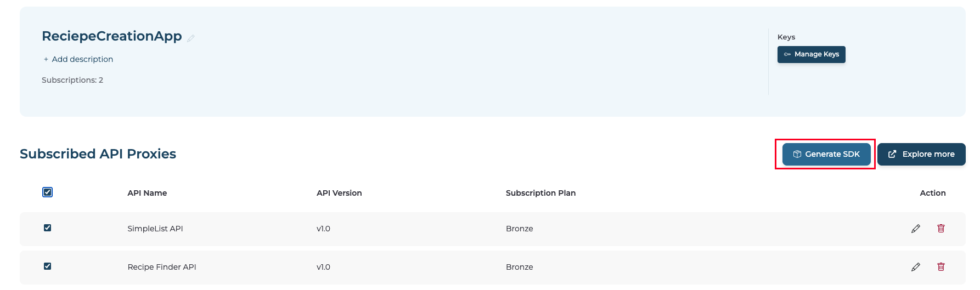Screen dimensions: 980x290
Task: Toggle the select-all checkbox in table header
Action: click(x=48, y=192)
